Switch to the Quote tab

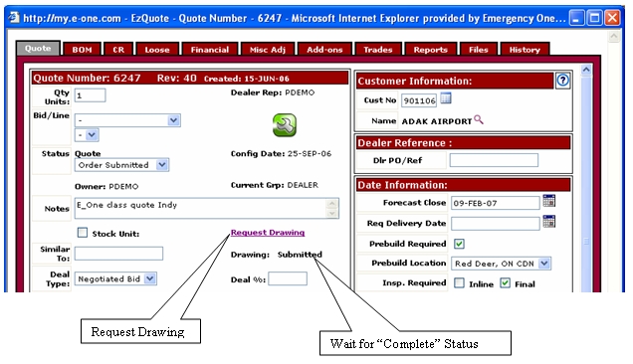tap(38, 48)
